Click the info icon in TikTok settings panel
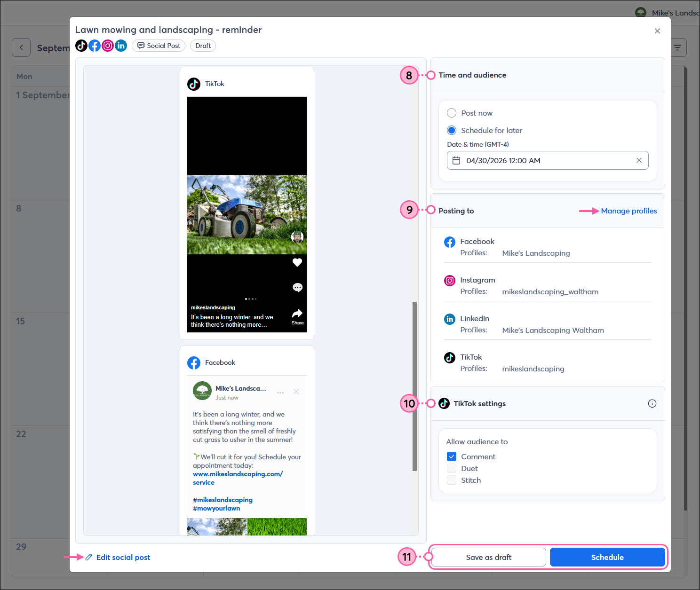 652,403
